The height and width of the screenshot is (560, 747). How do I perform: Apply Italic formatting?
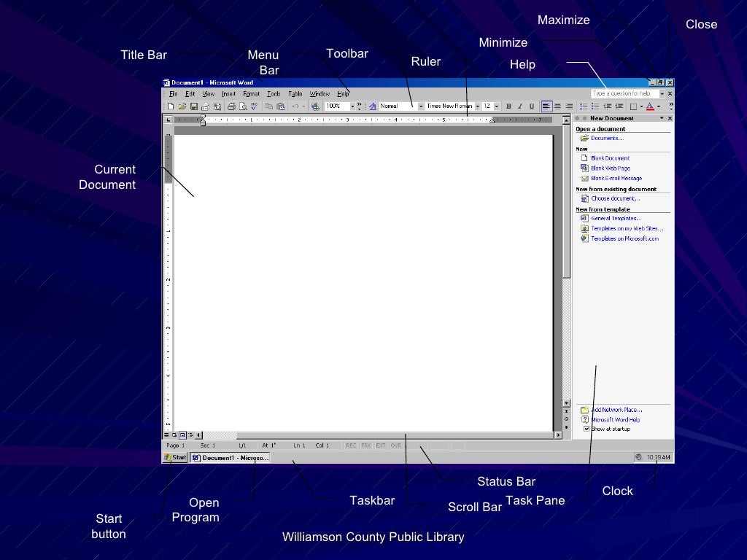tap(520, 106)
